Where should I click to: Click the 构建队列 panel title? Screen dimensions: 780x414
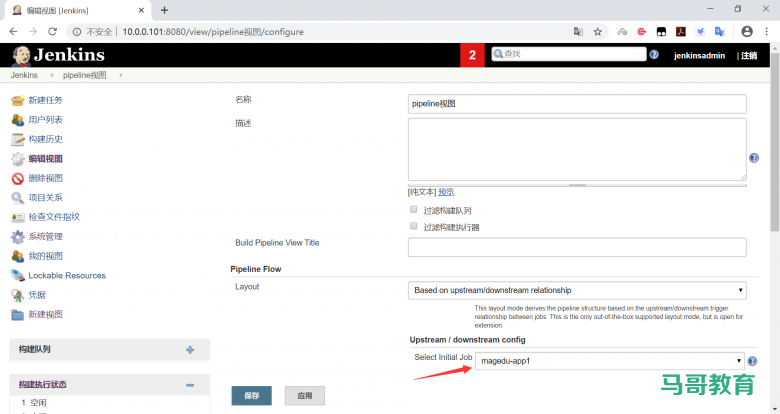(34, 349)
